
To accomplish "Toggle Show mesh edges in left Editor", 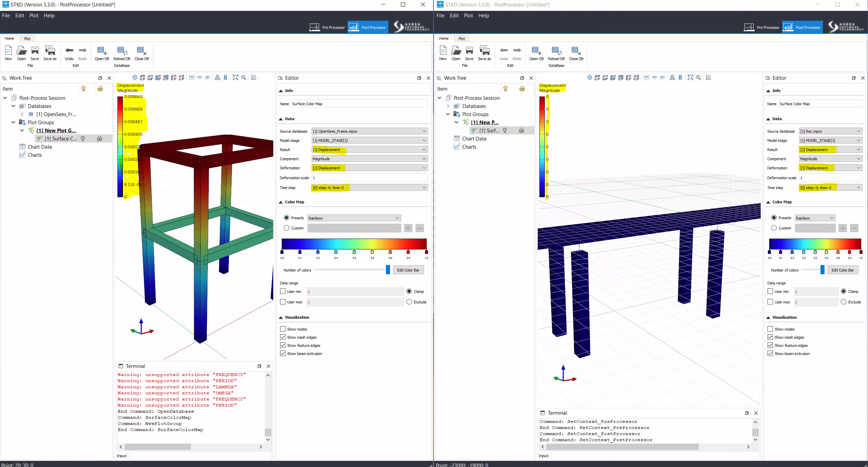I will click(x=283, y=337).
